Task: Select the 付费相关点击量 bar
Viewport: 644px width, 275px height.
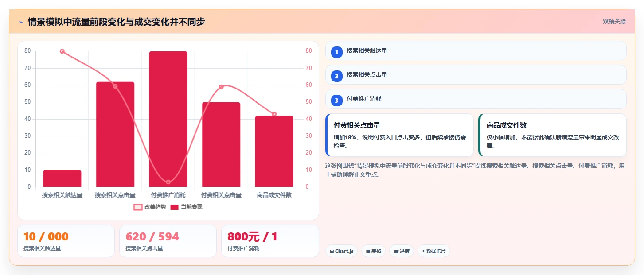Action: coord(221,144)
